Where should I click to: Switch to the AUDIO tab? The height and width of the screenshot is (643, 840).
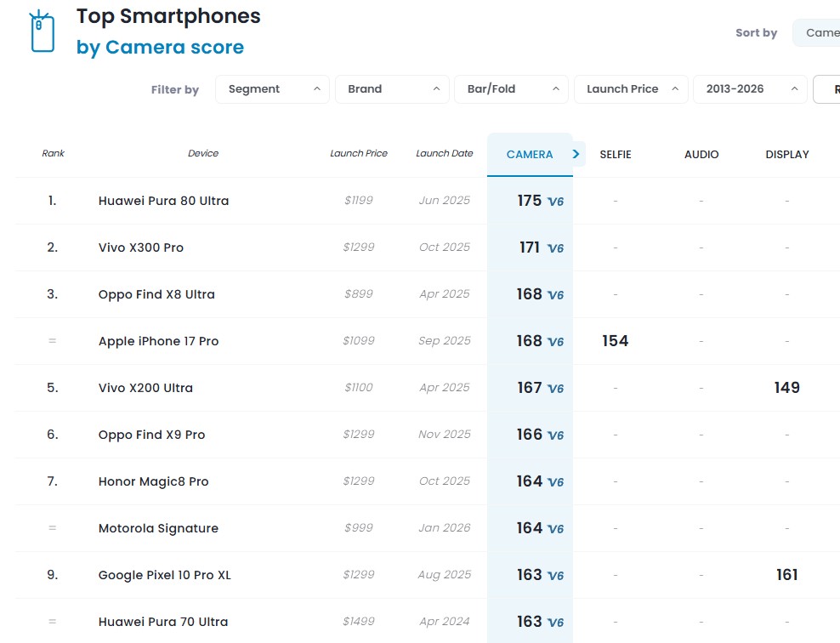[701, 154]
